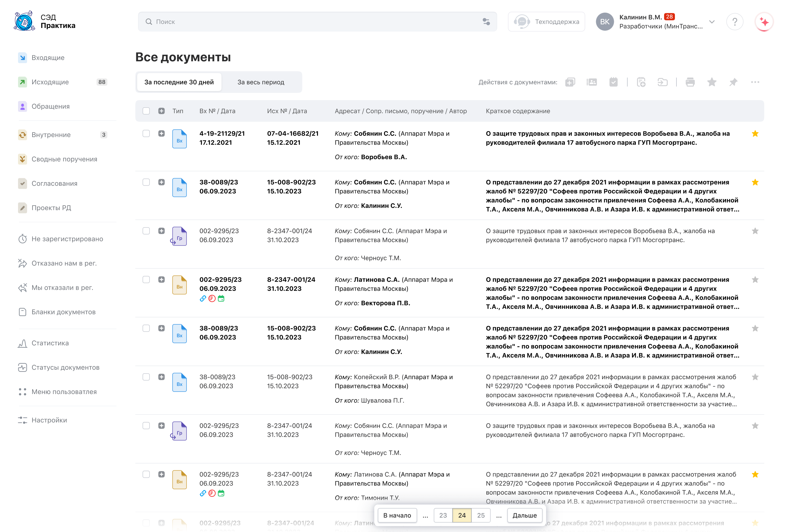Screen dimensions: 785x532
Task: Click the Техподдержка button
Action: point(546,22)
